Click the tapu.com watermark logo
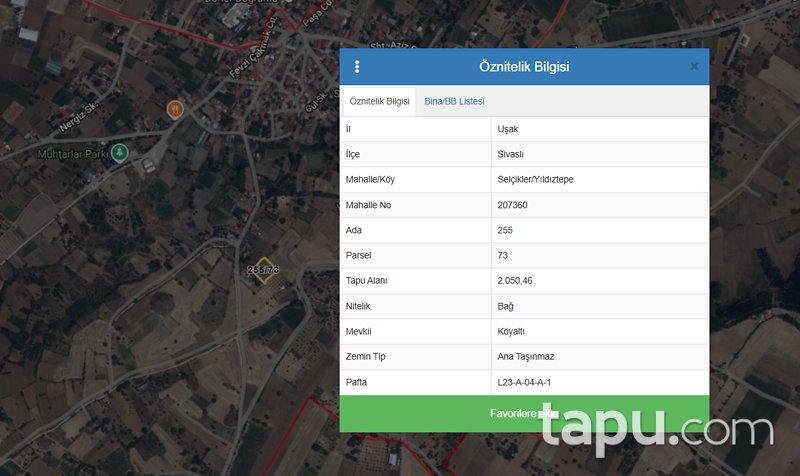Screen dimensions: 800x476 click(658, 428)
